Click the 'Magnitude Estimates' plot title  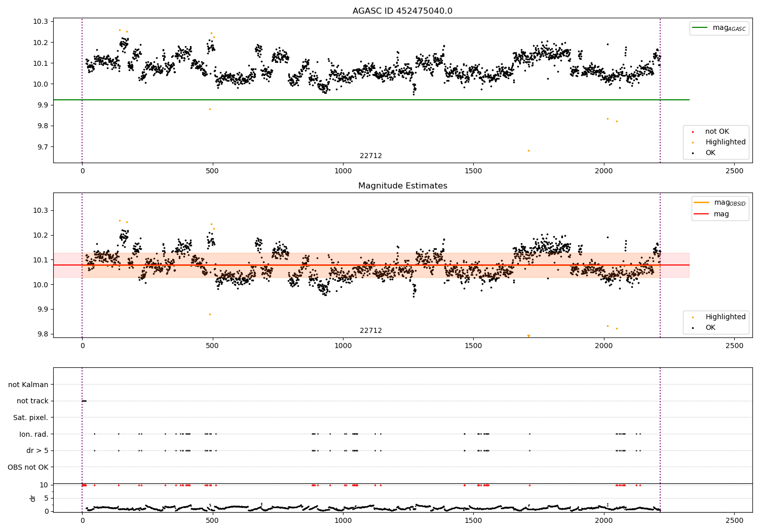pos(402,186)
